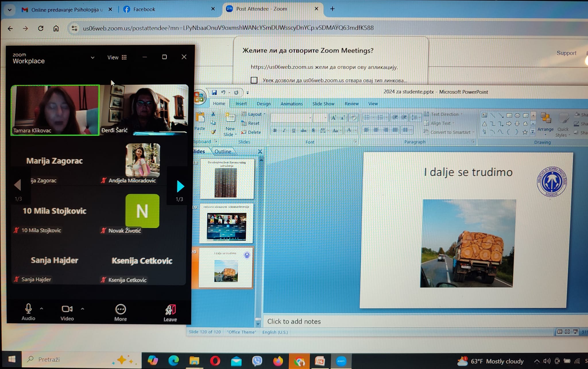Viewport: 588px width, 369px height.
Task: Toggle Bold formatting in Font group
Action: (x=275, y=130)
